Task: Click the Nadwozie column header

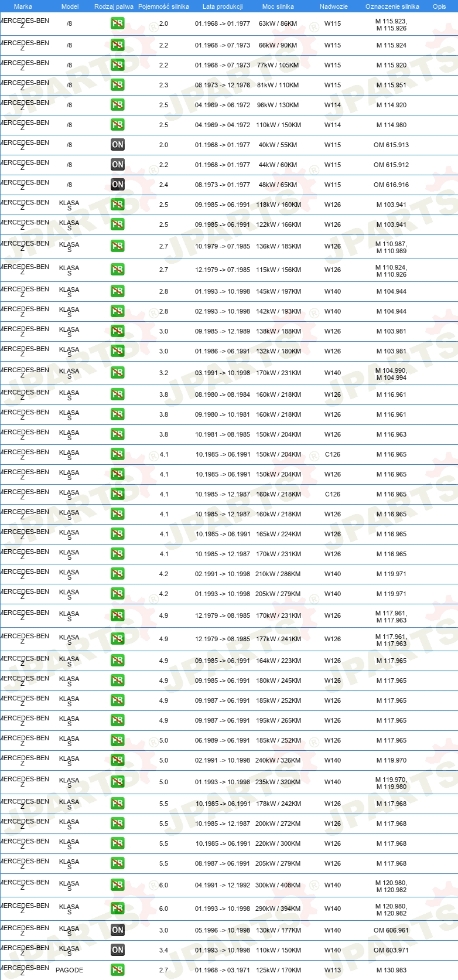Action: [333, 6]
